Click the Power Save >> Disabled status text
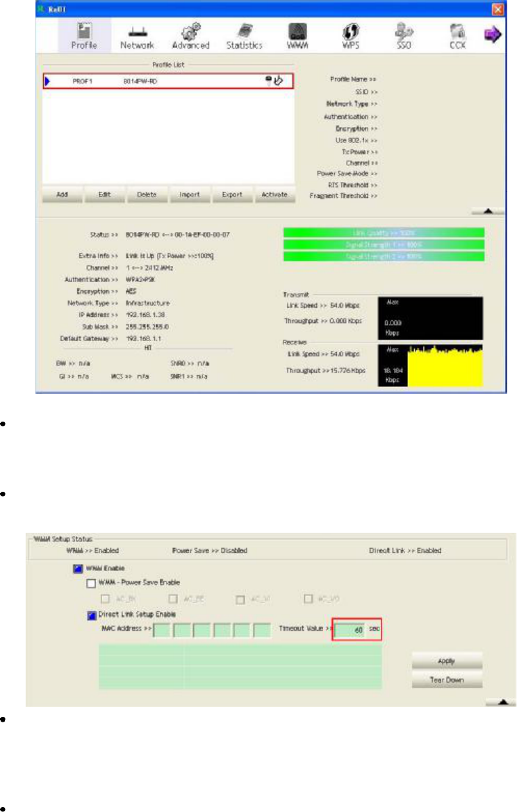The width and height of the screenshot is (517, 812). (x=210, y=551)
